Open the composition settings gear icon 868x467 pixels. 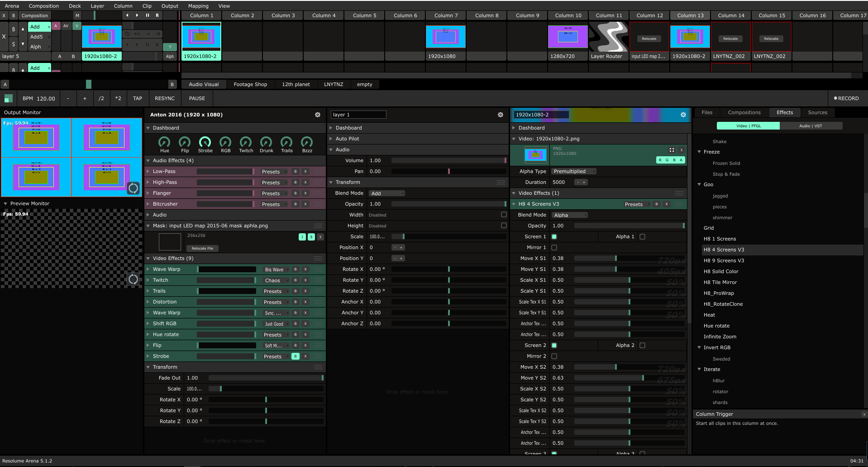(x=318, y=115)
